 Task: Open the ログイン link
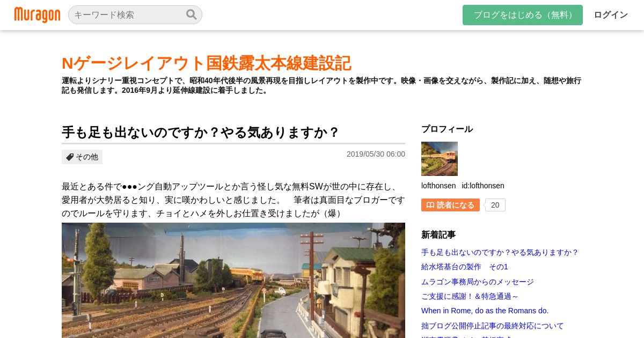pos(611,15)
